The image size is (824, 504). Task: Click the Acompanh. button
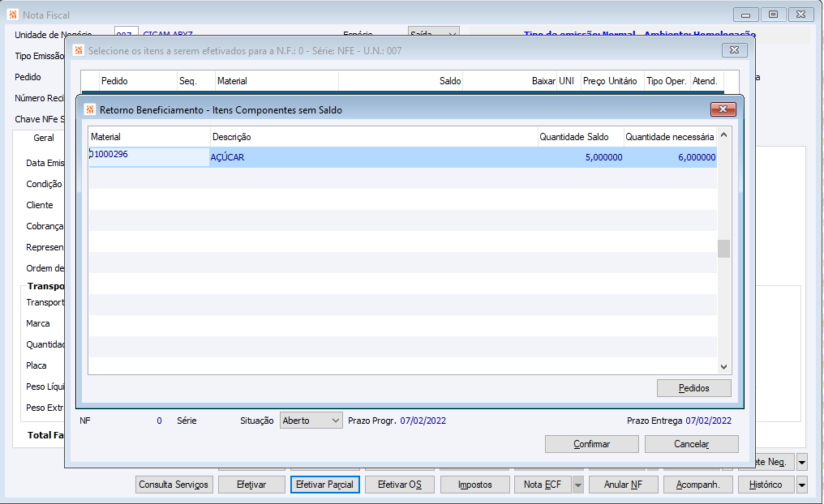(697, 485)
